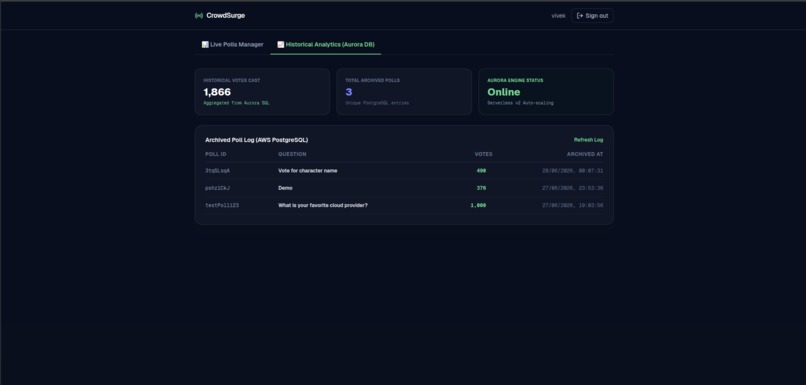Screen dimensions: 806x385
Task: Click archived timestamp of Vote for character name
Action: (573, 171)
